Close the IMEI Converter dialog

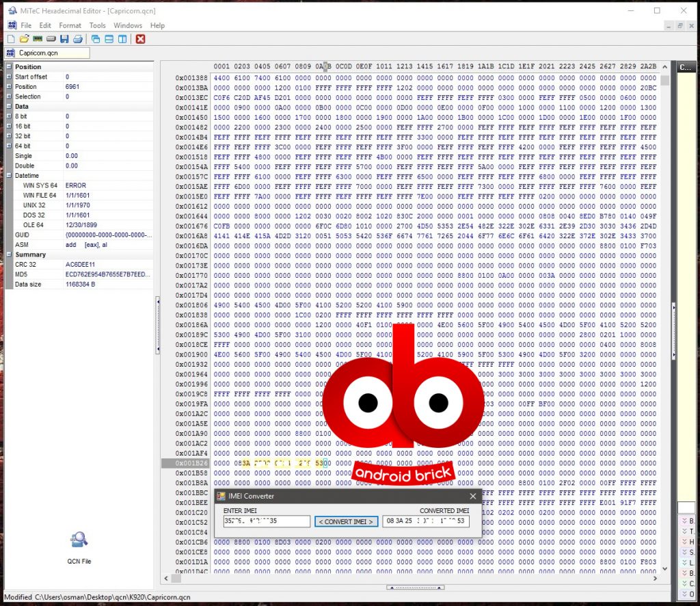coord(472,496)
